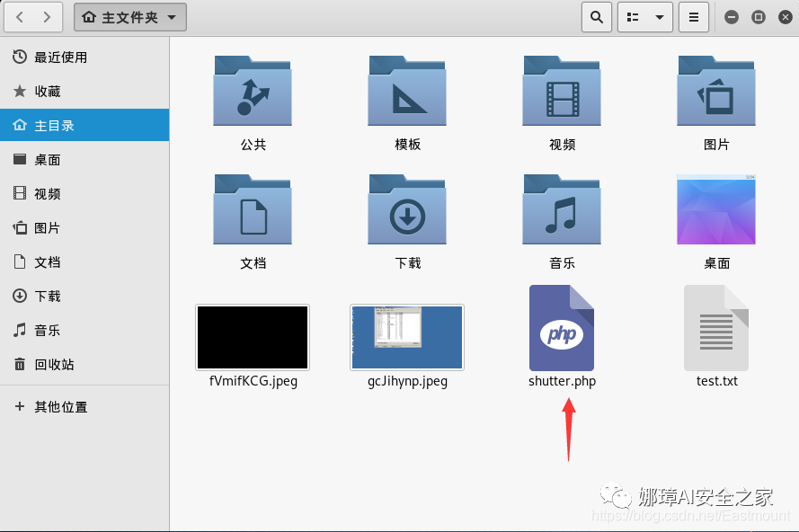
Task: Open 图片 from the sidebar
Action: pos(84,227)
